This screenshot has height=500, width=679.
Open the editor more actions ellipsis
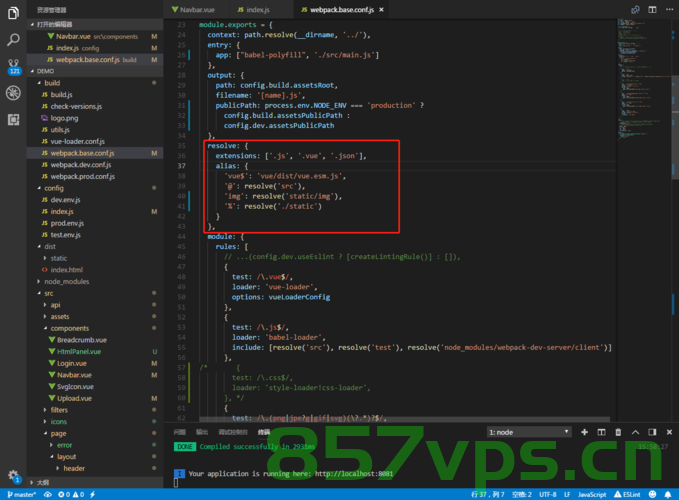(x=669, y=10)
